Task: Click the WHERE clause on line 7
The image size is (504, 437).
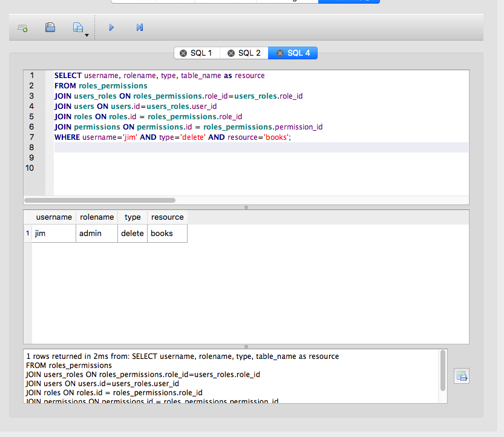Action: 172,137
